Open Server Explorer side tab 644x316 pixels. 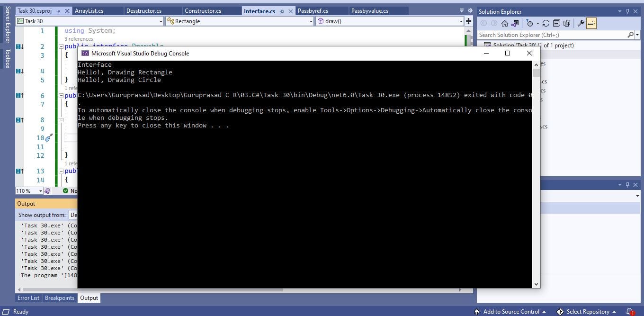(7, 25)
